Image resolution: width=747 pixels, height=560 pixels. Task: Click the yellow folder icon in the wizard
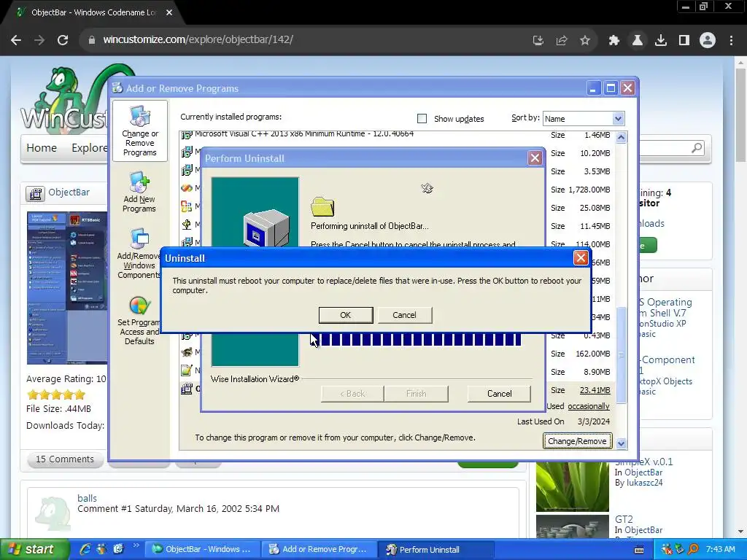point(322,206)
